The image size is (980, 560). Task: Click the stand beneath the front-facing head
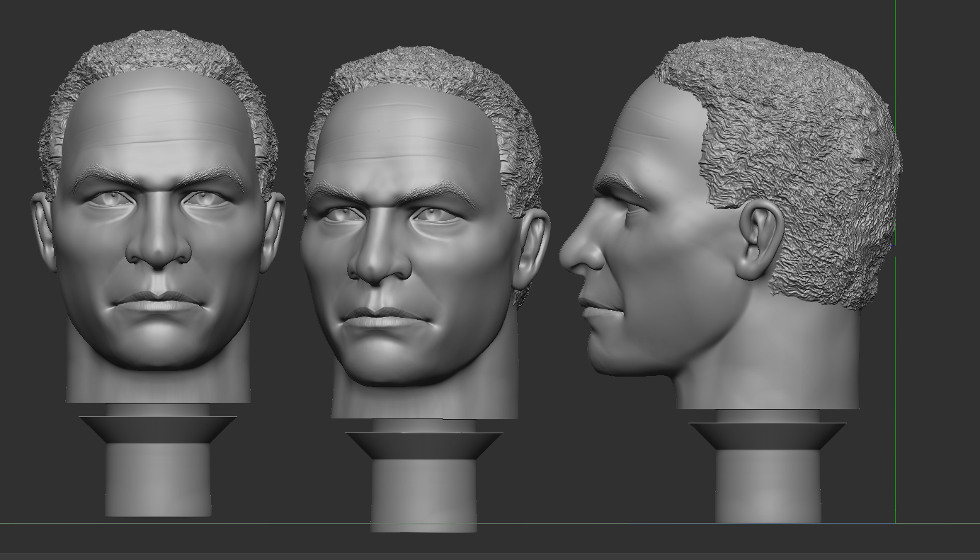[158, 460]
